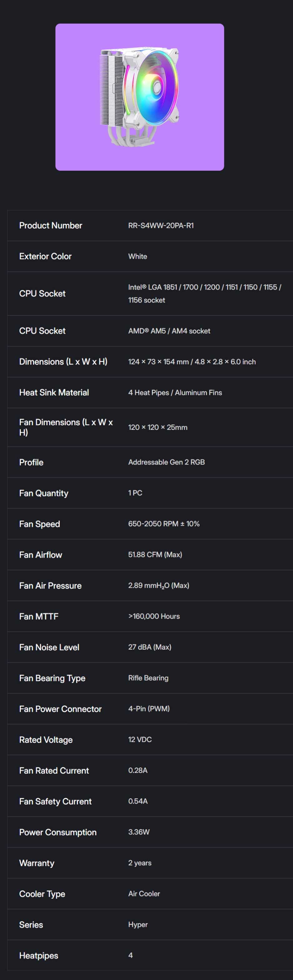Click the 4-Pin (PWM) connector value

[149, 709]
